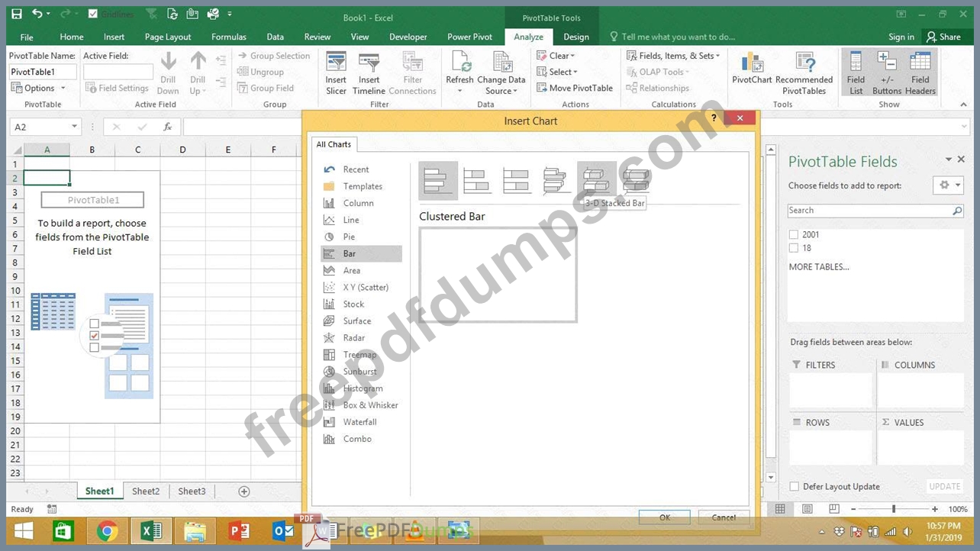Add a new sheet with the plus icon

(x=244, y=491)
